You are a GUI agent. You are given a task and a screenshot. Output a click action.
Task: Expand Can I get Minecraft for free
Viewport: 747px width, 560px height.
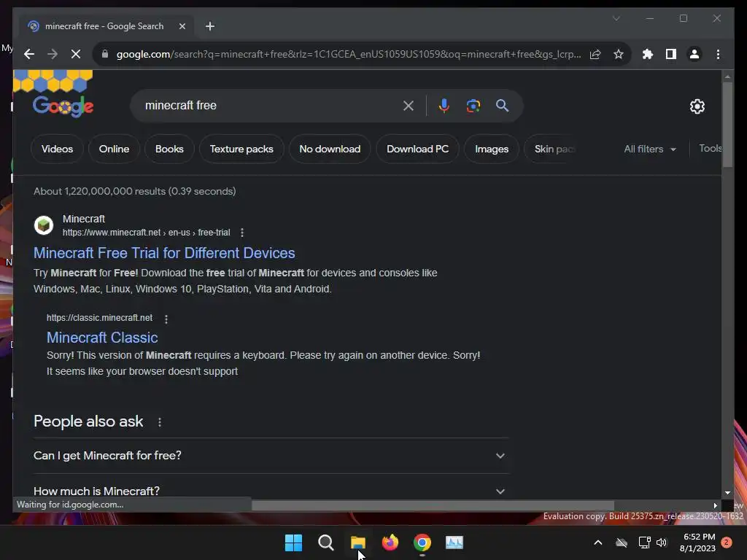click(270, 456)
